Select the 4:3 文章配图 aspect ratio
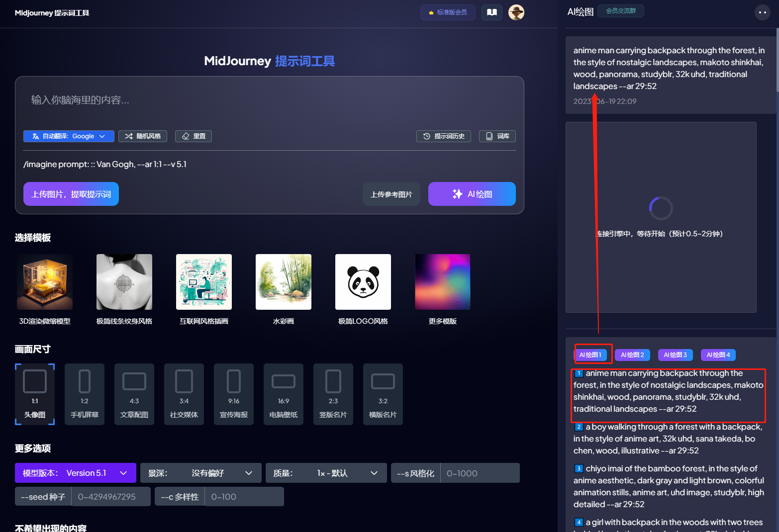 [134, 394]
